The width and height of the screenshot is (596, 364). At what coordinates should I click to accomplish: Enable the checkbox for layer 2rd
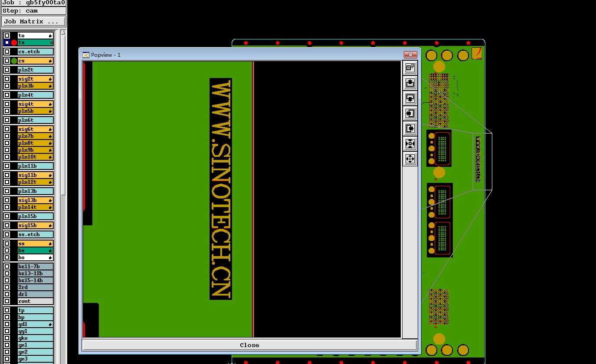(x=7, y=287)
